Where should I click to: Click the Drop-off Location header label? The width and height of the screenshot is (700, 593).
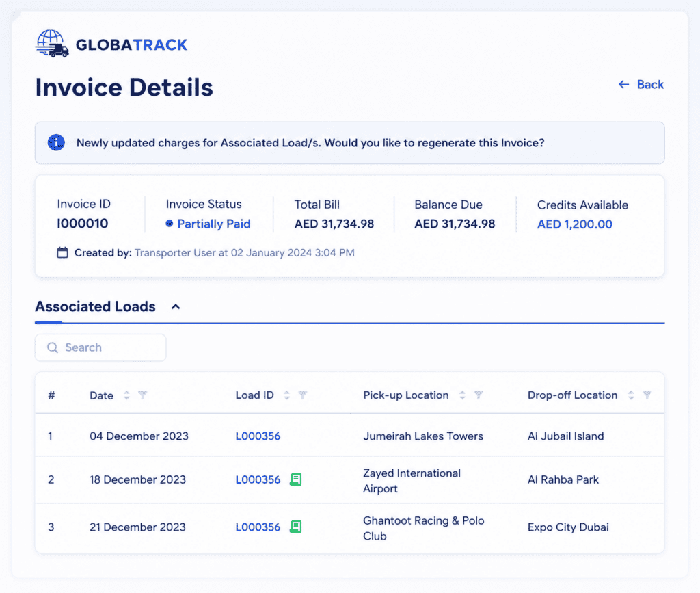(x=572, y=395)
